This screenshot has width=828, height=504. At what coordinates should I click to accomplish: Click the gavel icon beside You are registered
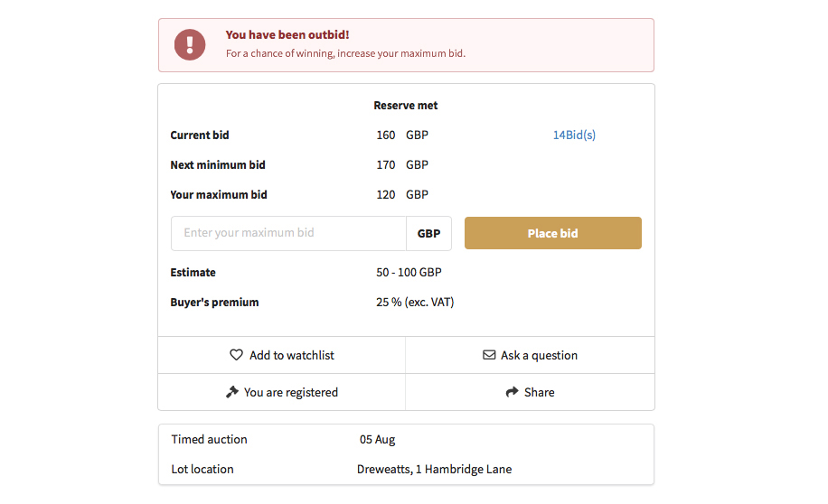[232, 392]
